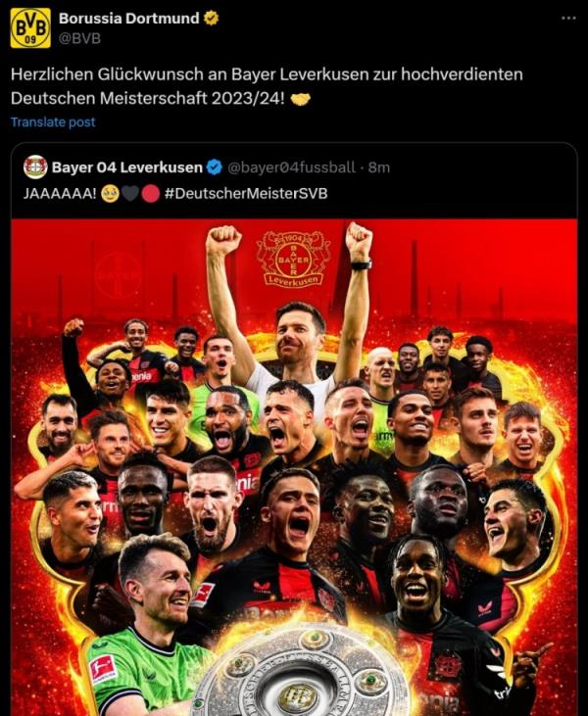Screen dimensions: 588x716
Task: Click the handshake emoji in the post text
Action: (x=300, y=99)
